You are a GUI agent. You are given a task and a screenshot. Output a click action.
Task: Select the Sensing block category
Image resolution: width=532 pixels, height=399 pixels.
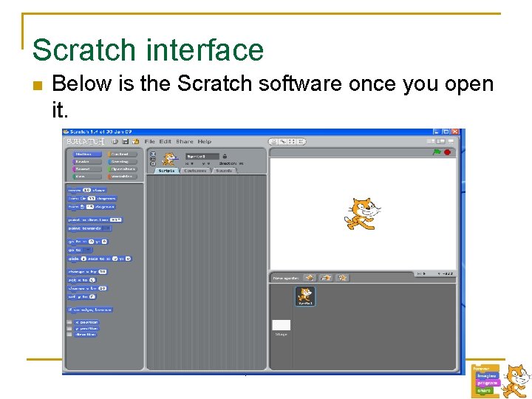[123, 162]
